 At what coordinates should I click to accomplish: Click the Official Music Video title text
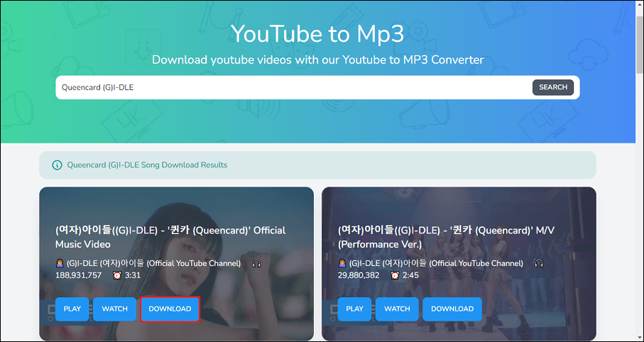click(x=170, y=237)
